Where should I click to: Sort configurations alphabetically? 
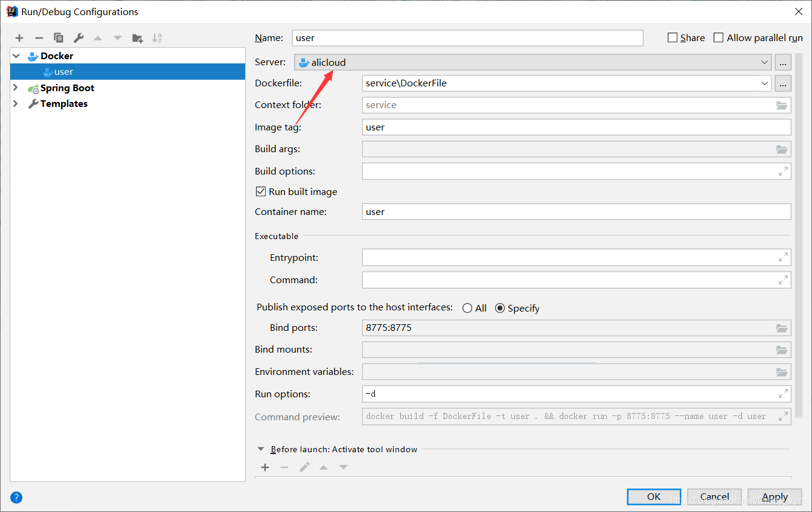157,38
